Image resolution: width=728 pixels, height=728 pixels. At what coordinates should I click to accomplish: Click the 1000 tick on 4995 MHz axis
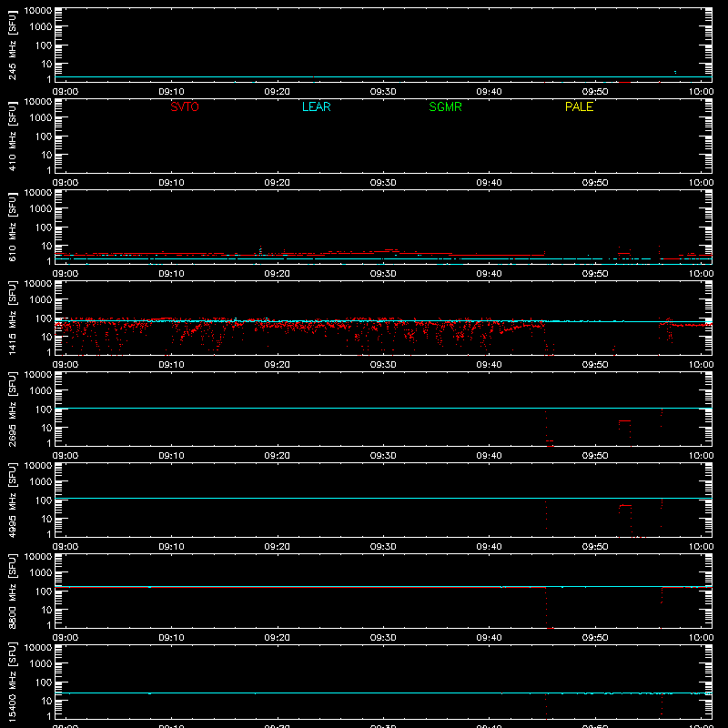(41, 482)
